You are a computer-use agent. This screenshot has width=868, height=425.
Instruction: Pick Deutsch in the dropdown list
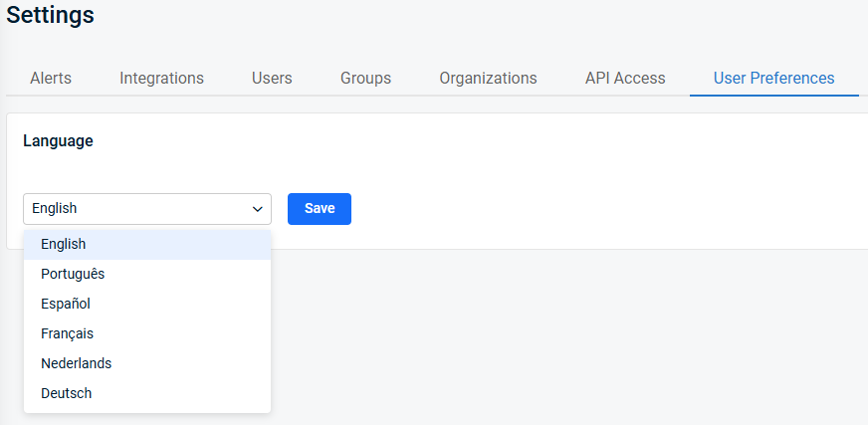click(147, 393)
